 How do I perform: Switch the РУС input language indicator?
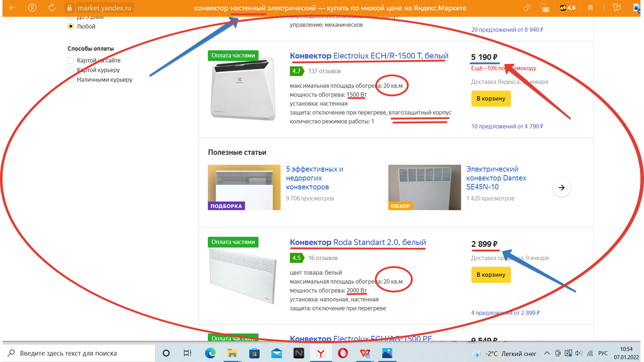tap(603, 353)
